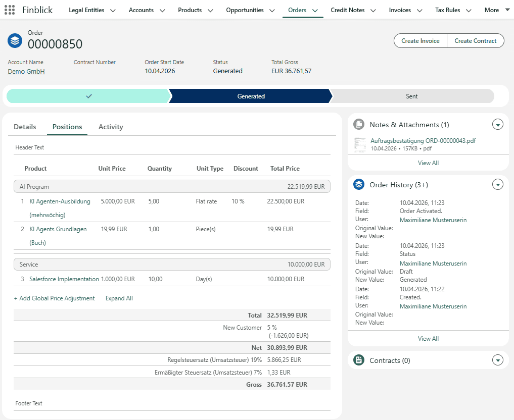Viewport: 514px width, 420px height.
Task: Go to the Opportunities tab
Action: coord(245,10)
